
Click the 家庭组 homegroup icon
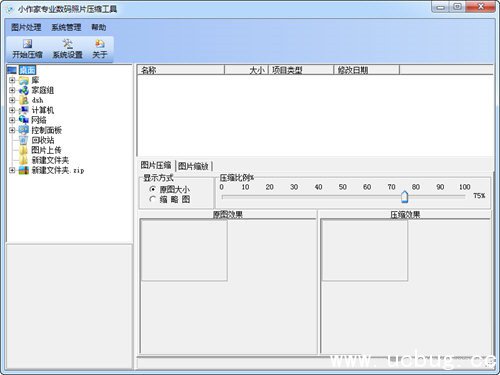tap(24, 90)
